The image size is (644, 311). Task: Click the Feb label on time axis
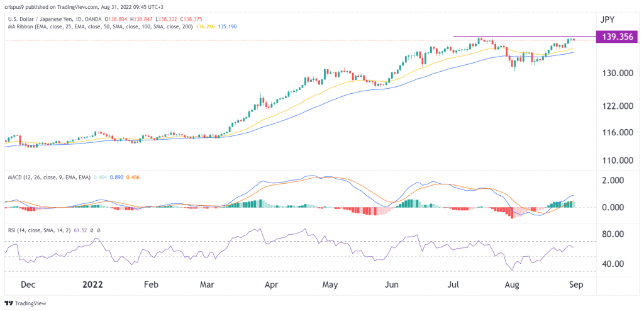coord(151,285)
